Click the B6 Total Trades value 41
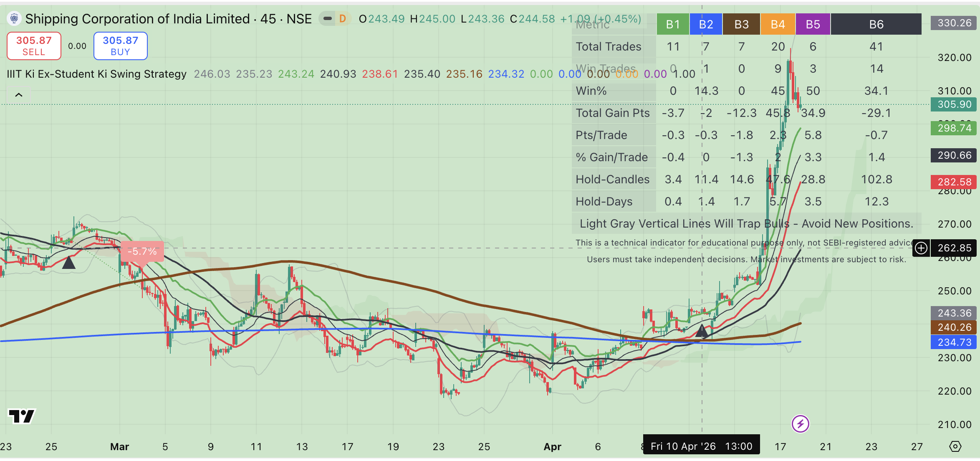This screenshot has height=461, width=980. click(876, 46)
